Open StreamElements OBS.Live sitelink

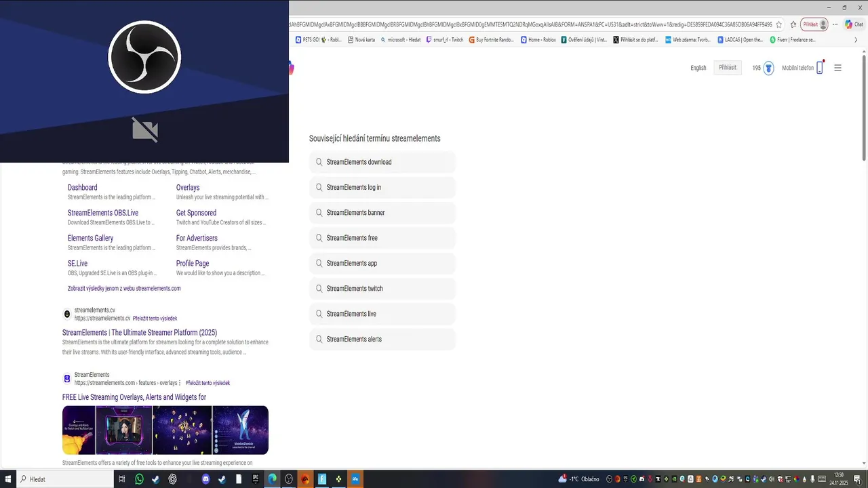[103, 213]
